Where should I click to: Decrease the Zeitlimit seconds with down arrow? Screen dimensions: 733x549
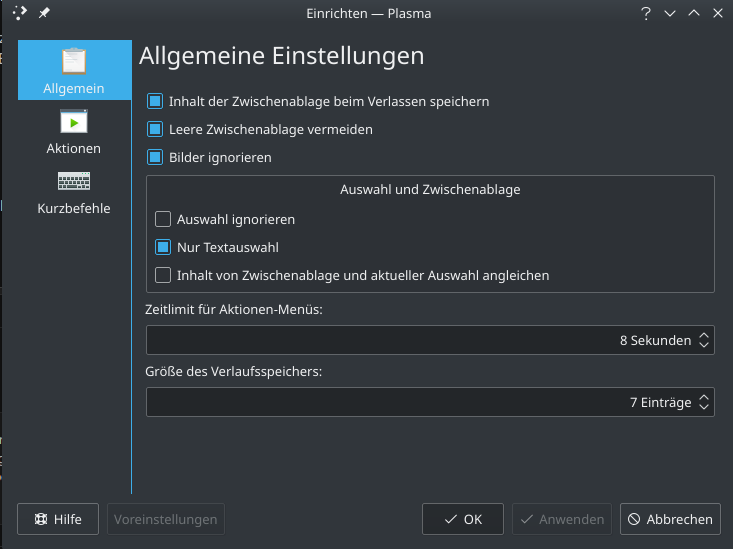point(704,345)
